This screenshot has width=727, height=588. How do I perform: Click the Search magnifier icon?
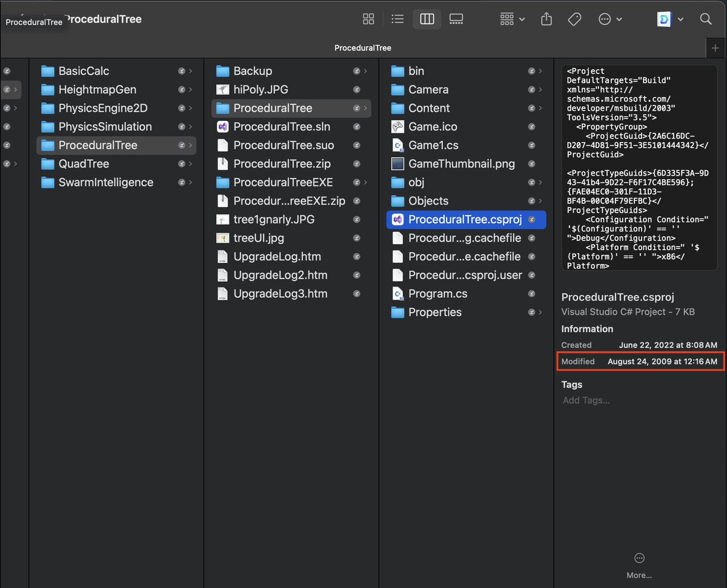pyautogui.click(x=706, y=19)
